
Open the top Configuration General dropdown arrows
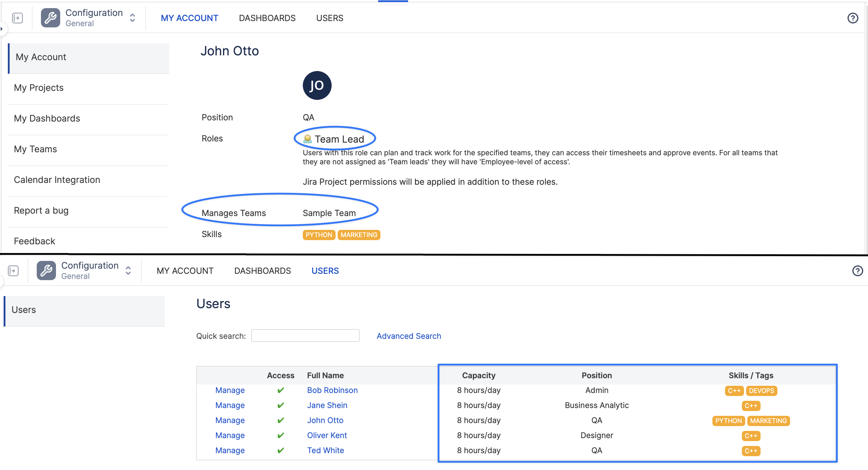(132, 18)
